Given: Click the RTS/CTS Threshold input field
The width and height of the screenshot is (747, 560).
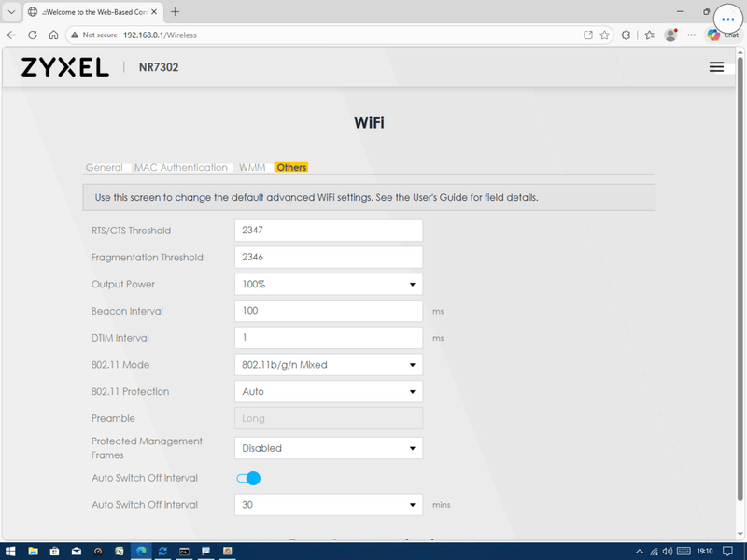Looking at the screenshot, I should pos(329,231).
